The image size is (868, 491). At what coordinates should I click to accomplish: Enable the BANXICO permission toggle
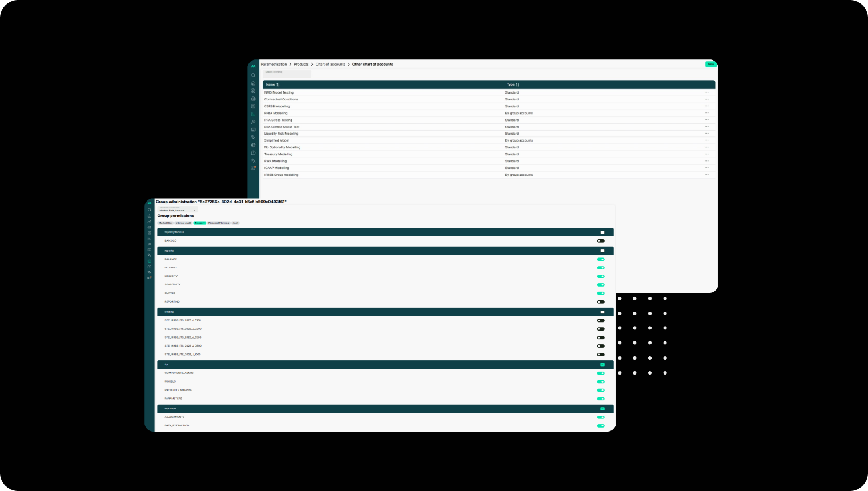[601, 241]
